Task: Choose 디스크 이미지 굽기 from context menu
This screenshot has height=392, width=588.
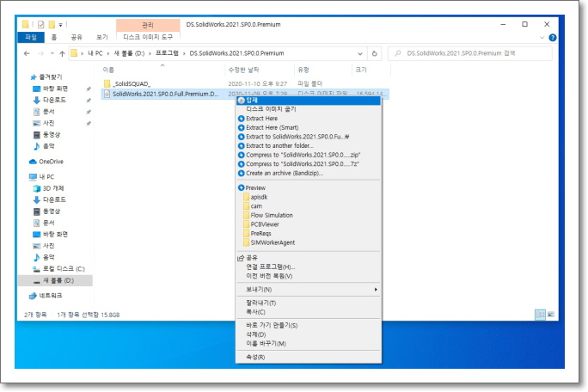Action: pyautogui.click(x=309, y=109)
